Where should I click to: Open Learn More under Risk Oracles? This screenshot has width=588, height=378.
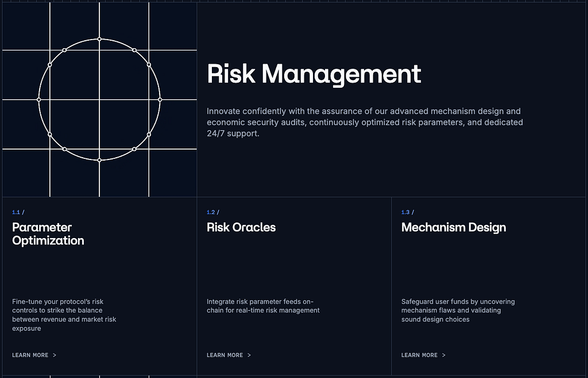(x=225, y=355)
